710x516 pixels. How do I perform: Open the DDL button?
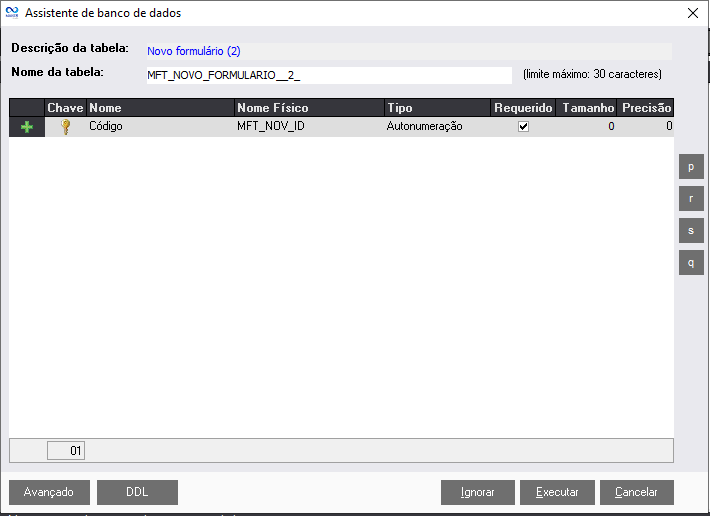(137, 492)
